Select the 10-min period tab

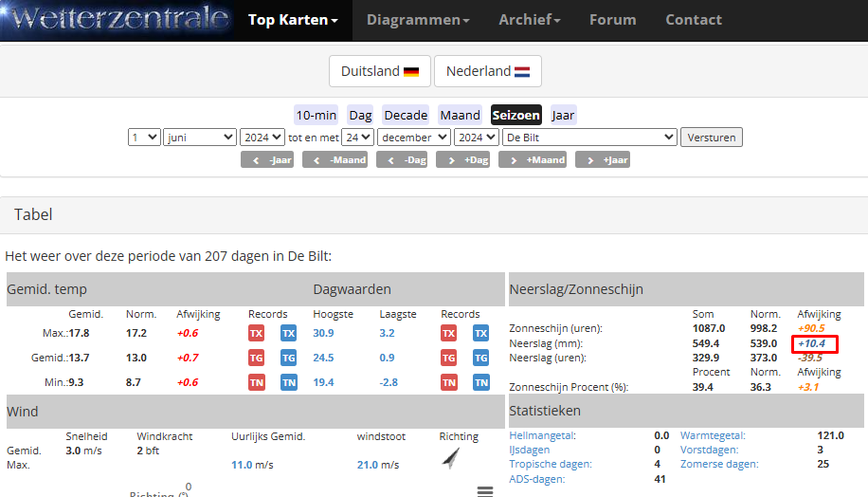pyautogui.click(x=316, y=115)
